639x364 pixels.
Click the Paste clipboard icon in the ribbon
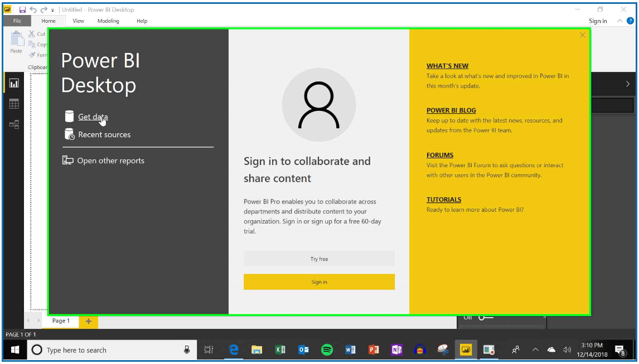[17, 39]
